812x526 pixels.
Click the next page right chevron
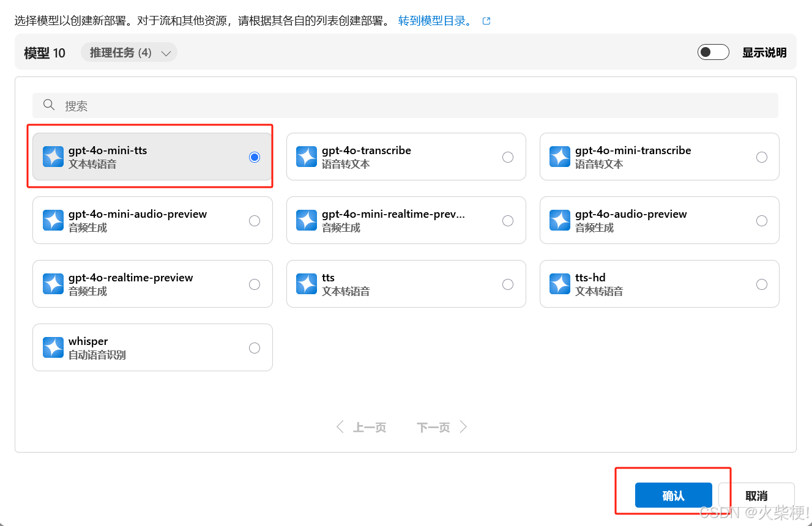click(463, 427)
